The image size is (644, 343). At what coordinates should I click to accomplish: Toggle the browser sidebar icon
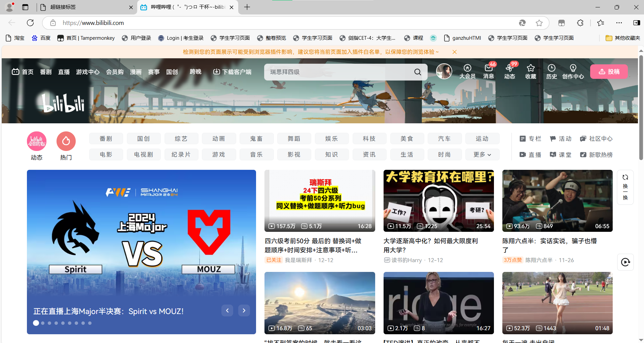(x=637, y=23)
